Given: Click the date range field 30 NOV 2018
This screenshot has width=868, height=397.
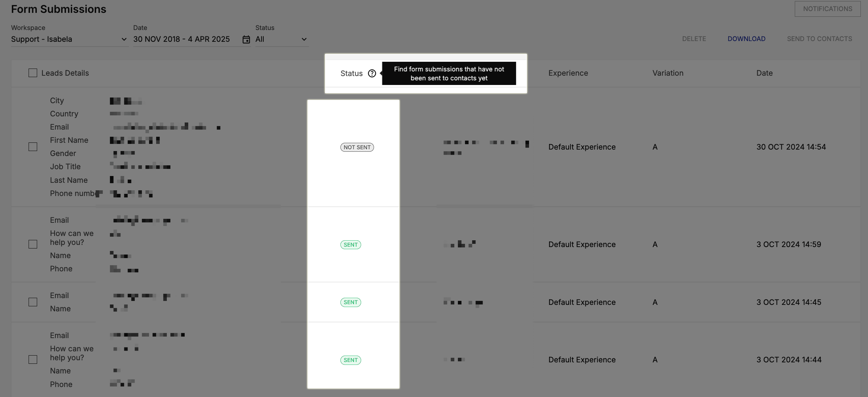Looking at the screenshot, I should pyautogui.click(x=186, y=39).
